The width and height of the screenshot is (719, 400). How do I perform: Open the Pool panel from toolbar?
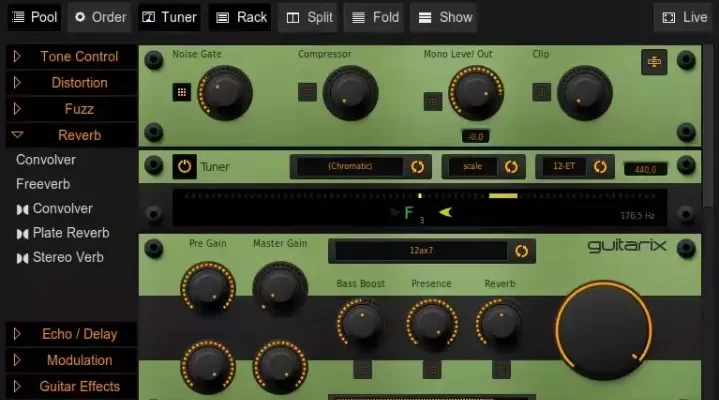point(34,17)
